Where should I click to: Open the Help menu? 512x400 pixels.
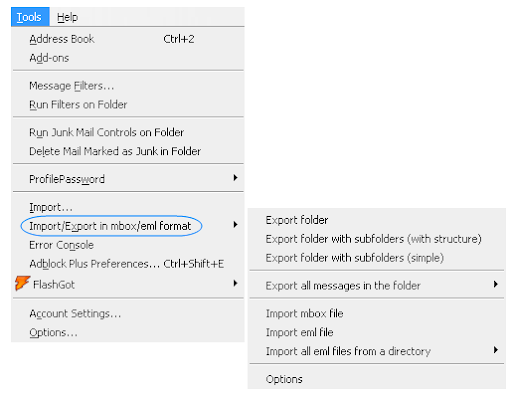67,17
